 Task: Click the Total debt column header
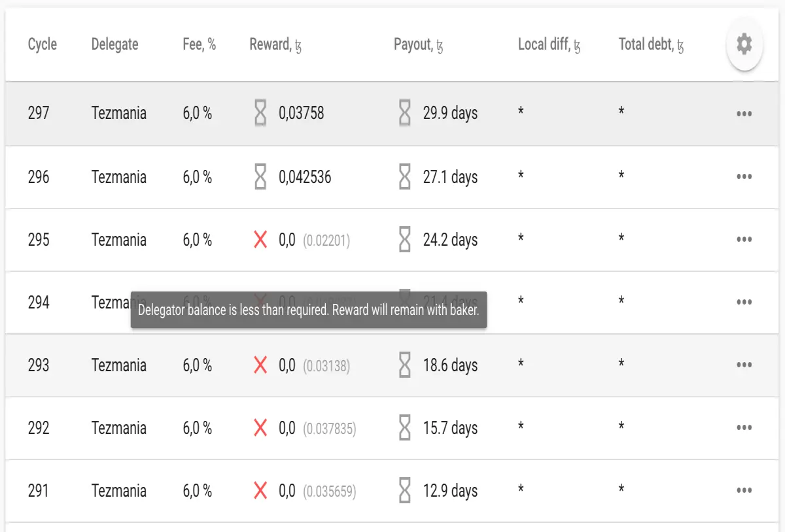[652, 44]
